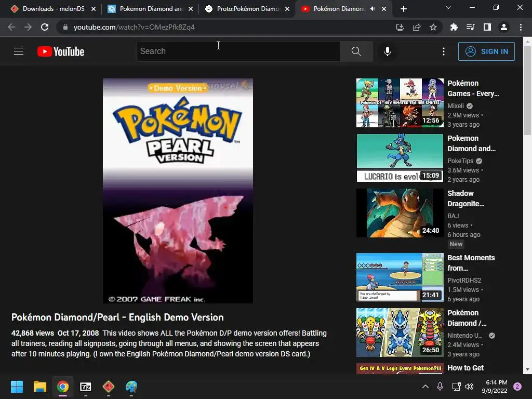Open the Chrome three-dot menu
Viewport: 532px width, 399px height.
click(x=521, y=27)
